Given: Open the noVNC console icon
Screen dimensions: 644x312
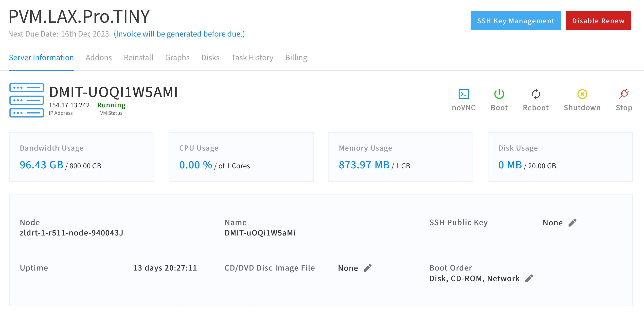Looking at the screenshot, I should click(464, 94).
